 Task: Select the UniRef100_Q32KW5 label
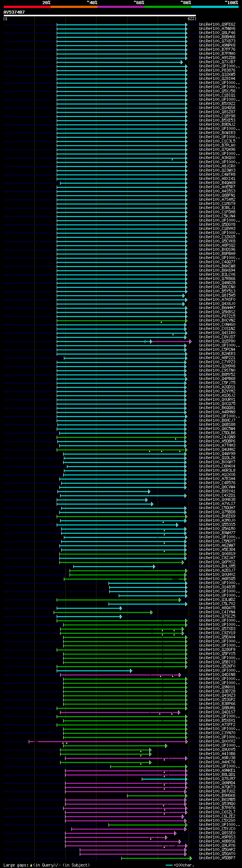point(217,75)
